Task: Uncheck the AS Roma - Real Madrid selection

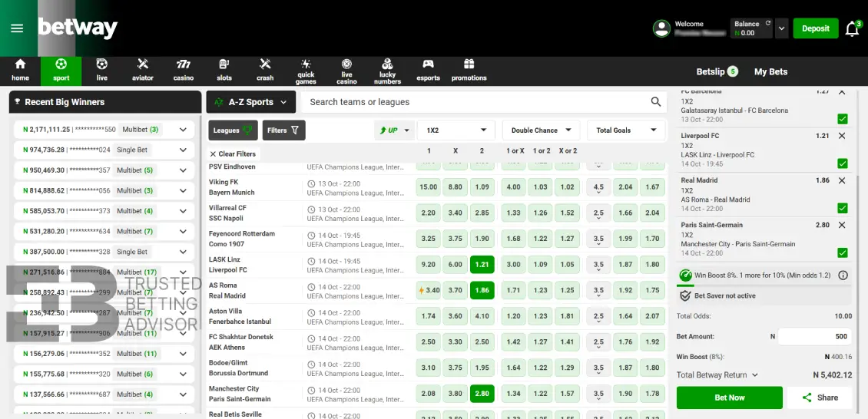Action: coord(843,209)
